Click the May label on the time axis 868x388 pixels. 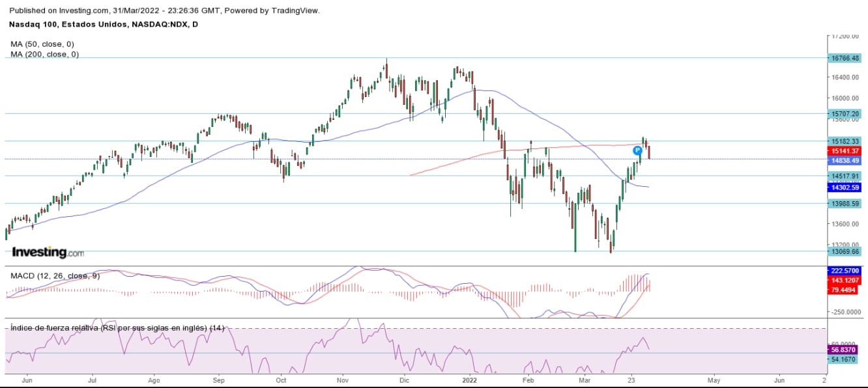pos(714,379)
